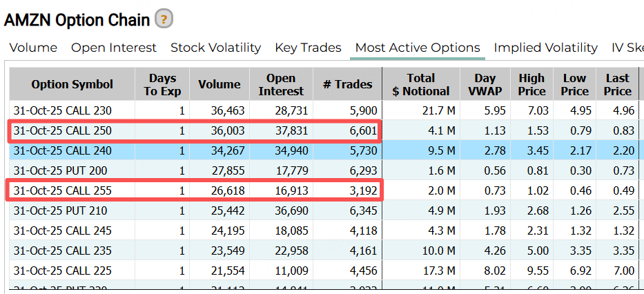Click the 31-Oct-25 CALL 250 option symbol
The width and height of the screenshot is (644, 294).
[62, 130]
